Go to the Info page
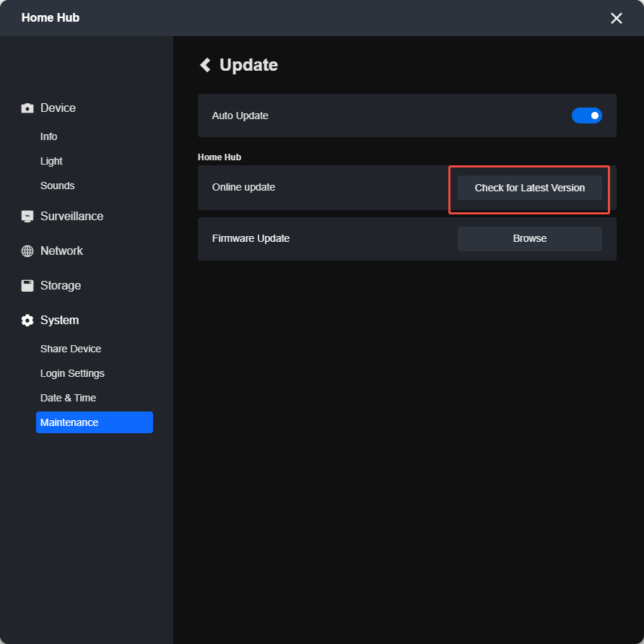Image resolution: width=644 pixels, height=644 pixels. [48, 136]
